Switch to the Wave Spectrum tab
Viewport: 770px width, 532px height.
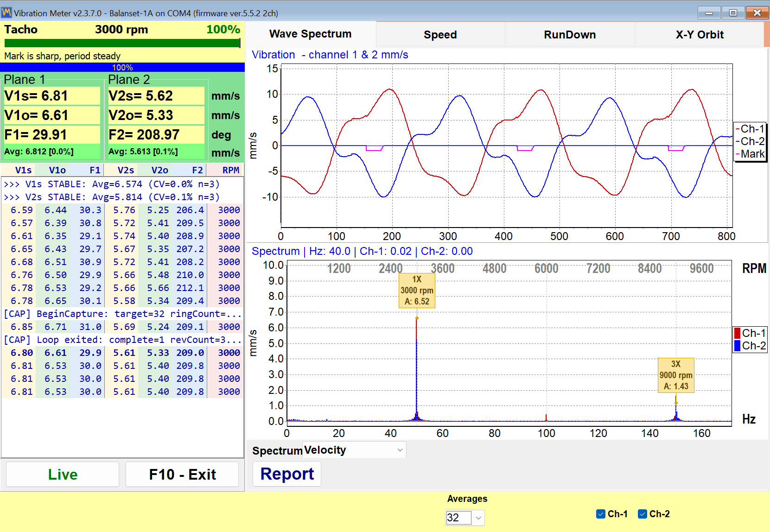pos(310,34)
